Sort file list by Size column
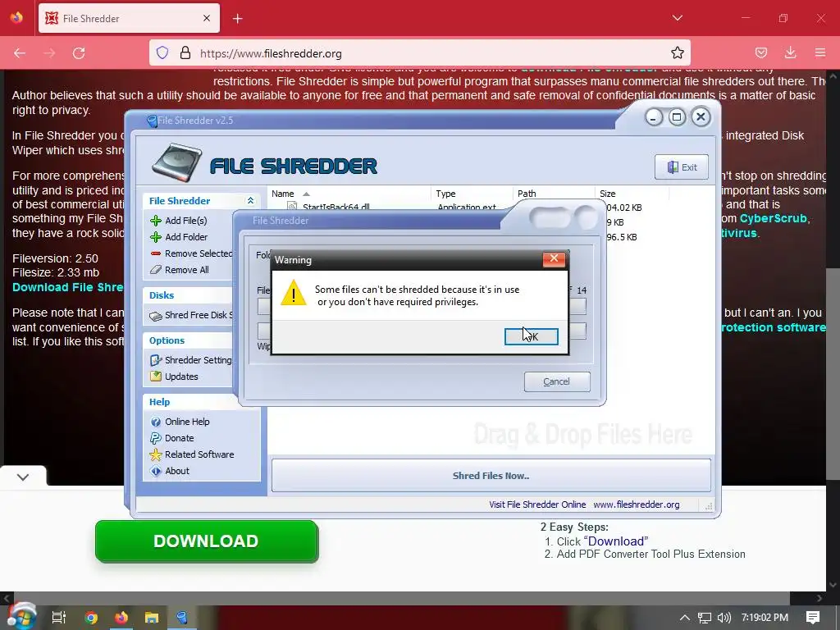The image size is (840, 630). [x=632, y=194]
